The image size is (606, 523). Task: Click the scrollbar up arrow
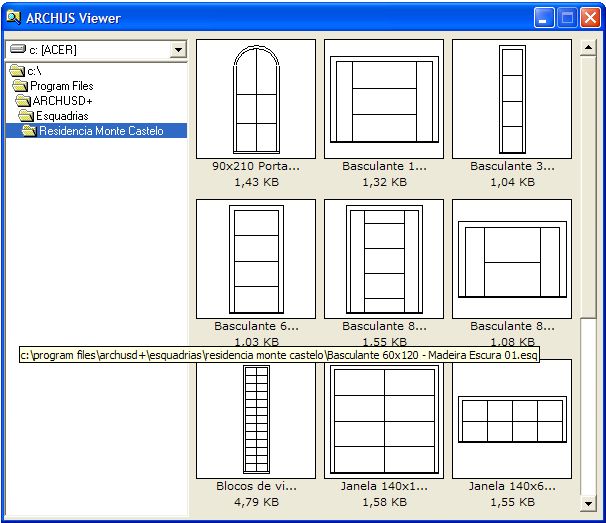588,48
